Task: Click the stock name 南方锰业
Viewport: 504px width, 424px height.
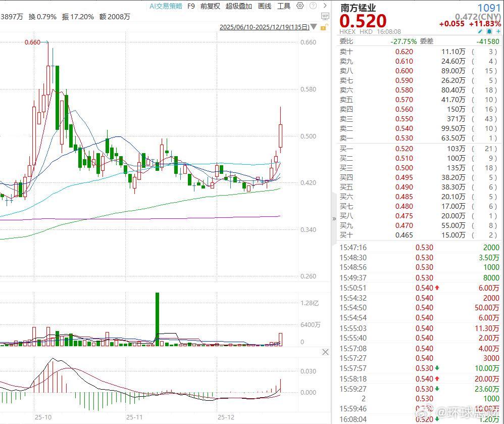Action: [x=358, y=8]
